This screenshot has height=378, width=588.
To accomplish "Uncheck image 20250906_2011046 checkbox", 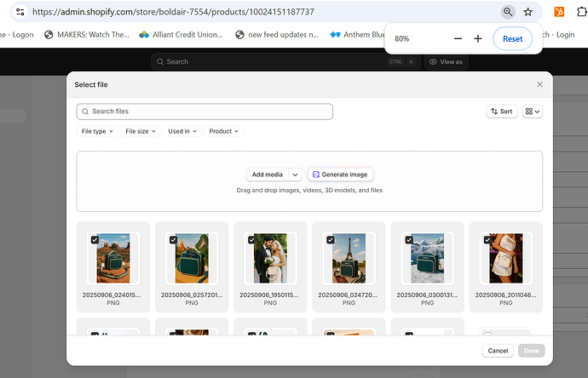I will (487, 240).
